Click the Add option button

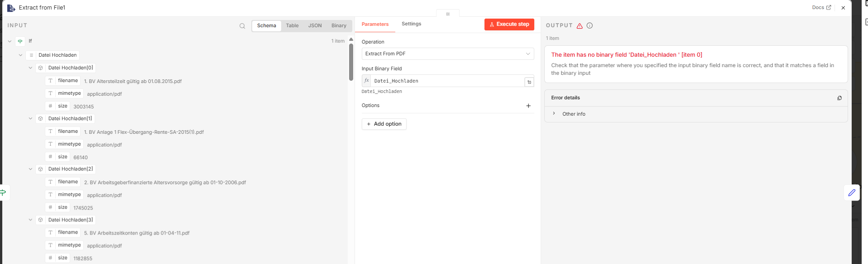point(384,124)
